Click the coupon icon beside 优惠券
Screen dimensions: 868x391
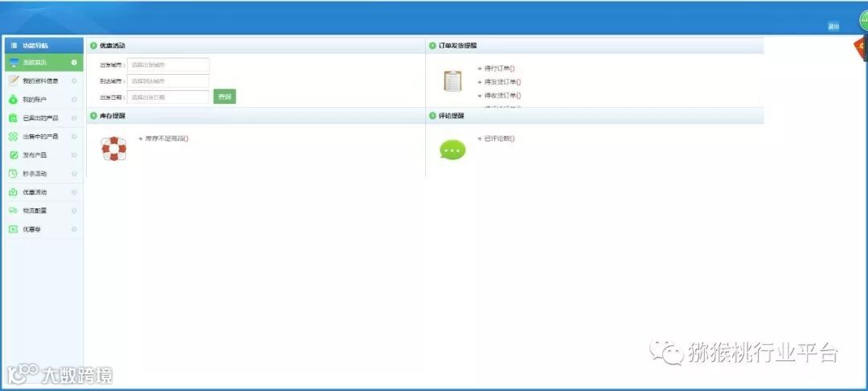14,229
